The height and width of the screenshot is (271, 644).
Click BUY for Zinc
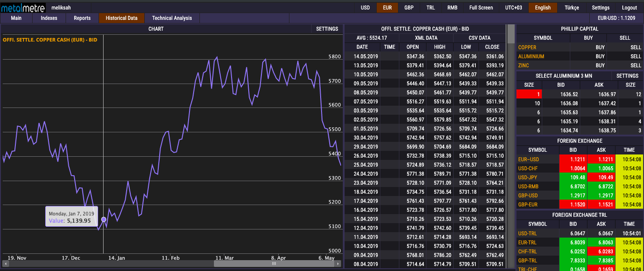pyautogui.click(x=600, y=65)
